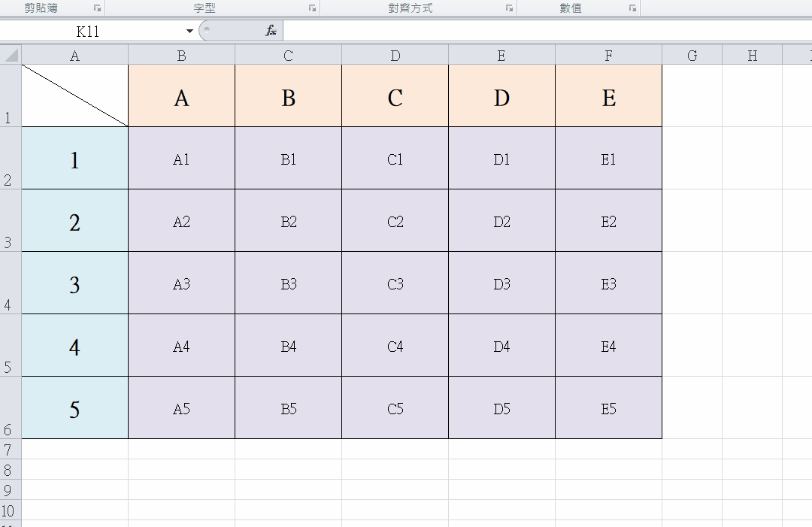This screenshot has width=812, height=527.
Task: Open the 字型 group dialog launcher
Action: [312, 8]
